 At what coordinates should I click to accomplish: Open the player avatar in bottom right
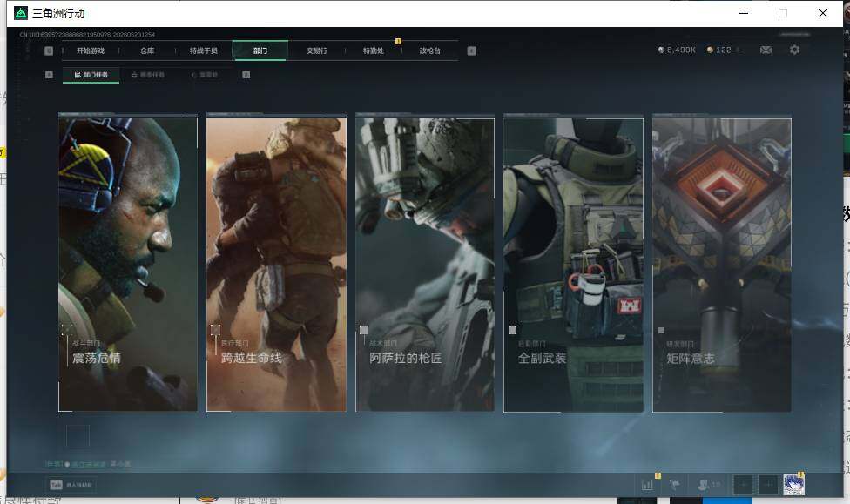pyautogui.click(x=793, y=485)
